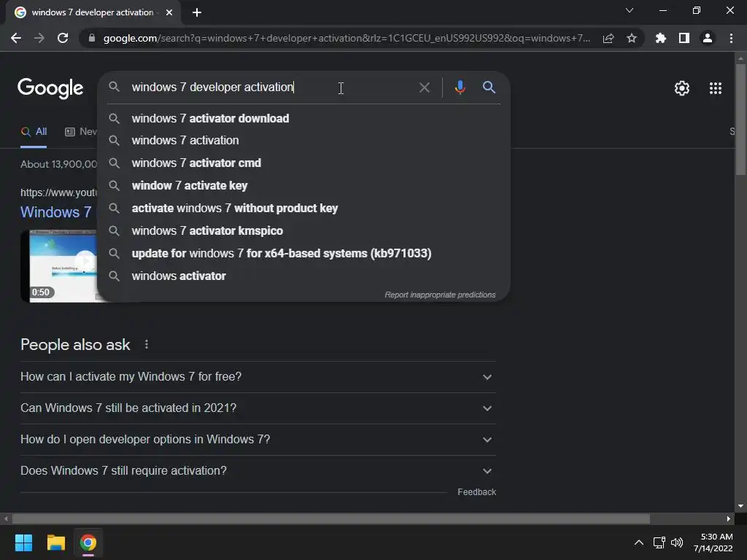Bookmark this tab with the star icon
The image size is (747, 560).
click(632, 38)
